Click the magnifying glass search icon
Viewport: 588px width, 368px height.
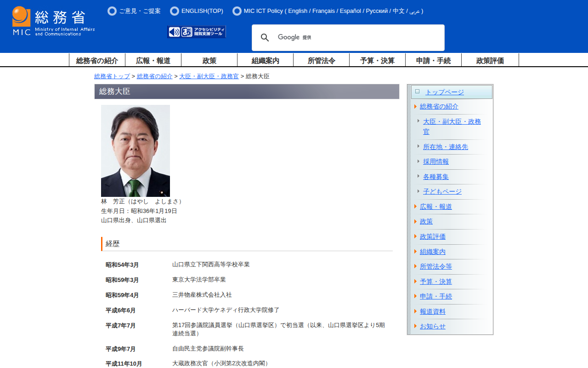click(265, 38)
